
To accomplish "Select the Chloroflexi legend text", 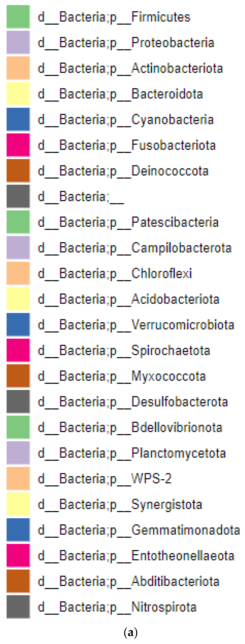I will click(115, 273).
